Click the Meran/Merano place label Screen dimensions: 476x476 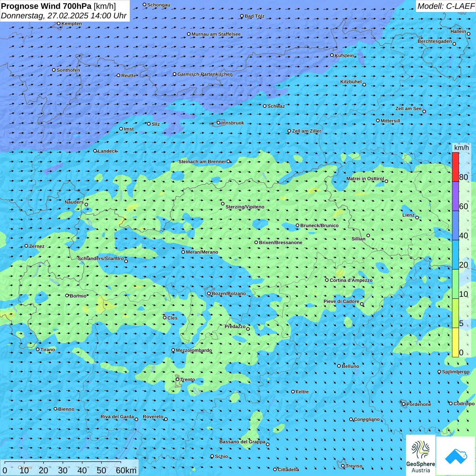tap(202, 252)
